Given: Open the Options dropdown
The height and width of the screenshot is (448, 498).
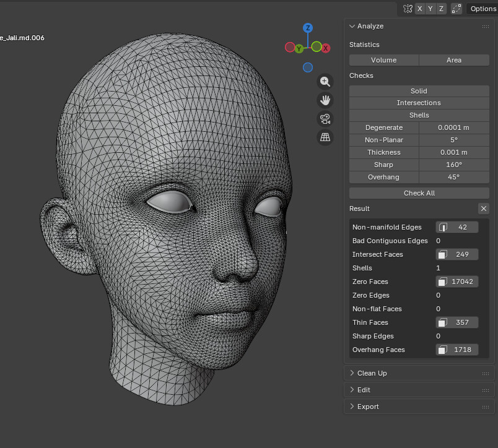Looking at the screenshot, I should click(x=483, y=9).
